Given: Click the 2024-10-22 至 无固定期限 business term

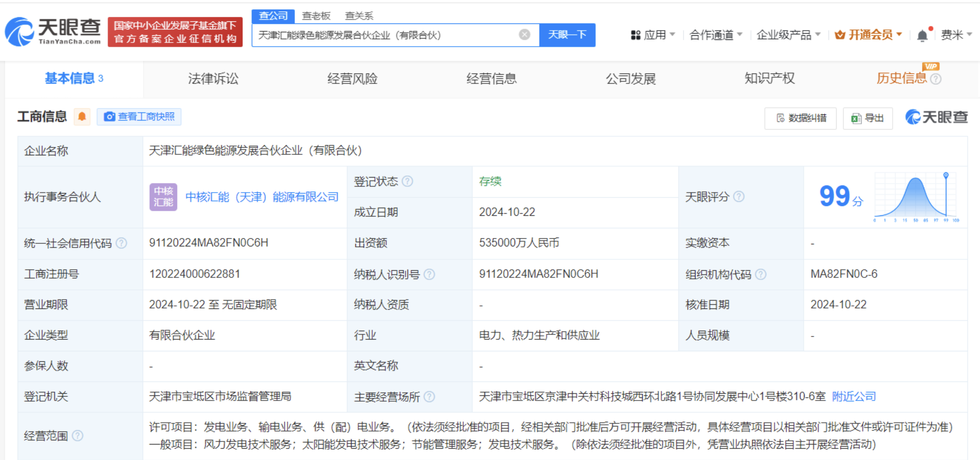Looking at the screenshot, I should 213,305.
